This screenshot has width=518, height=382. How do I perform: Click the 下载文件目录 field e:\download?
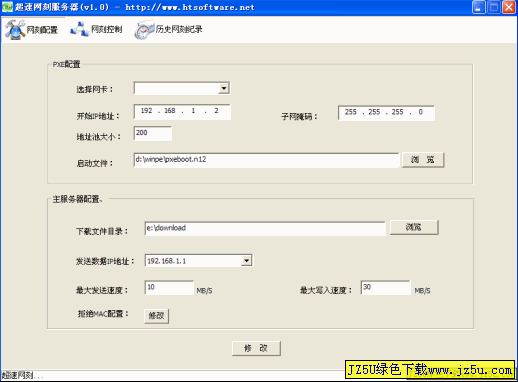tap(265, 228)
